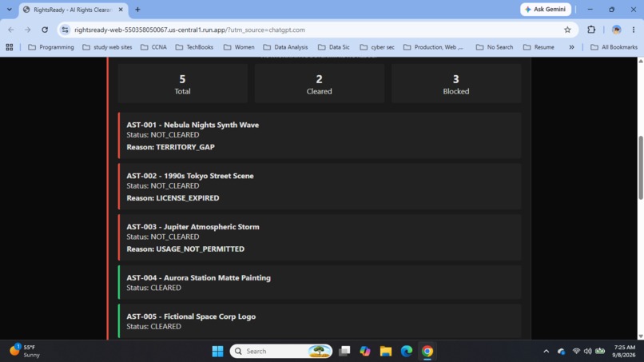The image size is (644, 362).
Task: Open the Women bookmark folder
Action: (x=239, y=47)
